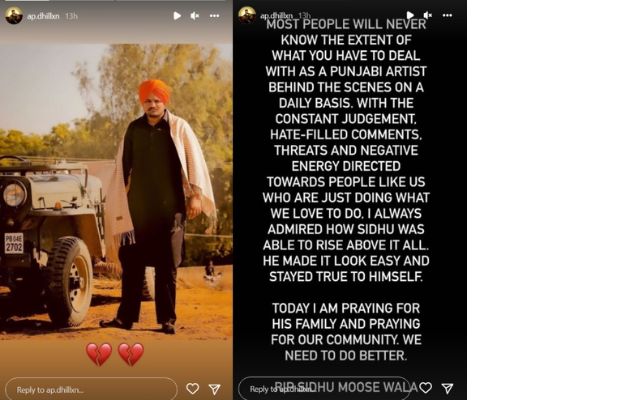Open more options on the left story

coord(215,16)
